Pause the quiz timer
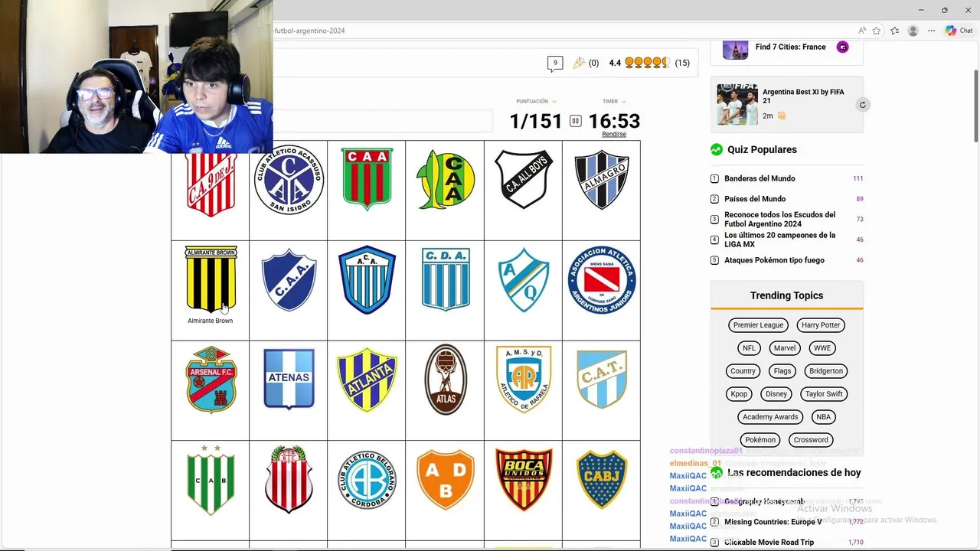 (x=576, y=121)
